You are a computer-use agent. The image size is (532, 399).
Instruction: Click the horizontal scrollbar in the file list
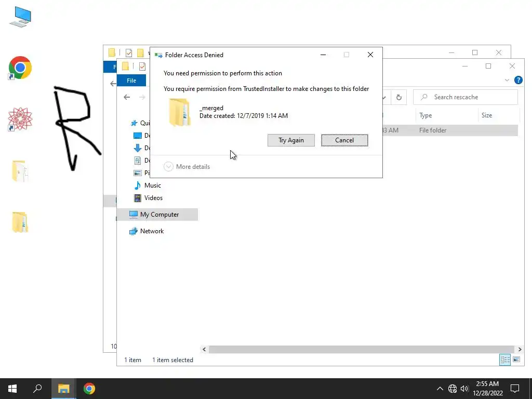(x=362, y=349)
